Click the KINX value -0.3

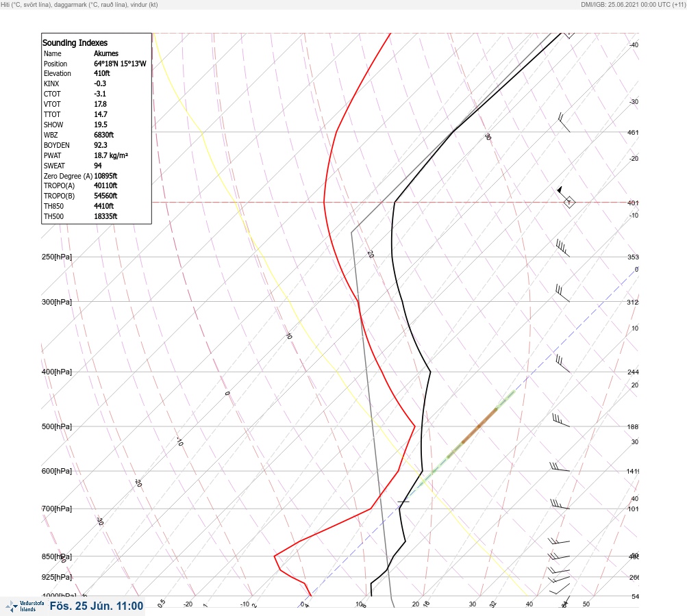(x=100, y=84)
